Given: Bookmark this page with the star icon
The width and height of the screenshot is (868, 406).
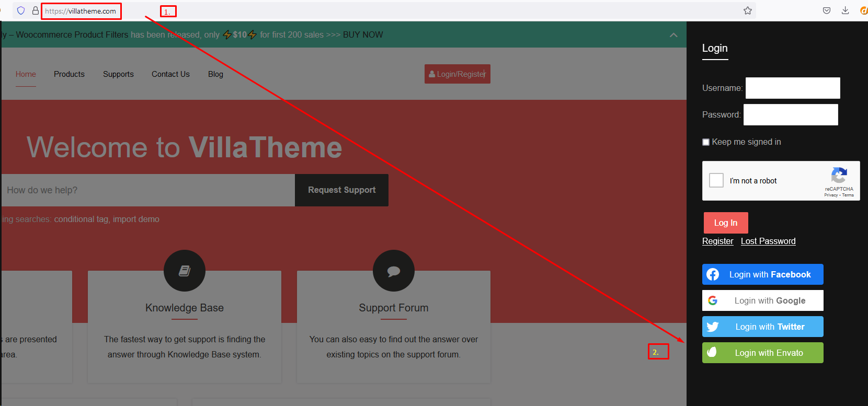Looking at the screenshot, I should [x=748, y=10].
